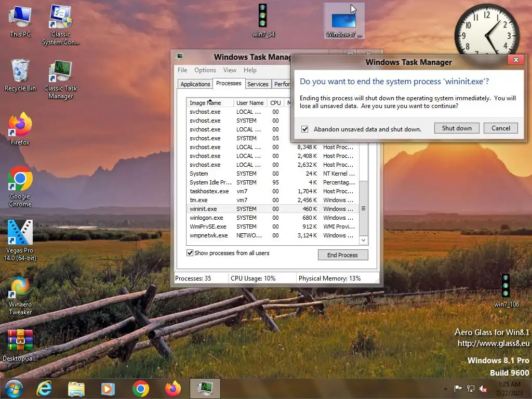Open the DesktopGa... archive icon
This screenshot has width=532, height=399.
[20, 345]
